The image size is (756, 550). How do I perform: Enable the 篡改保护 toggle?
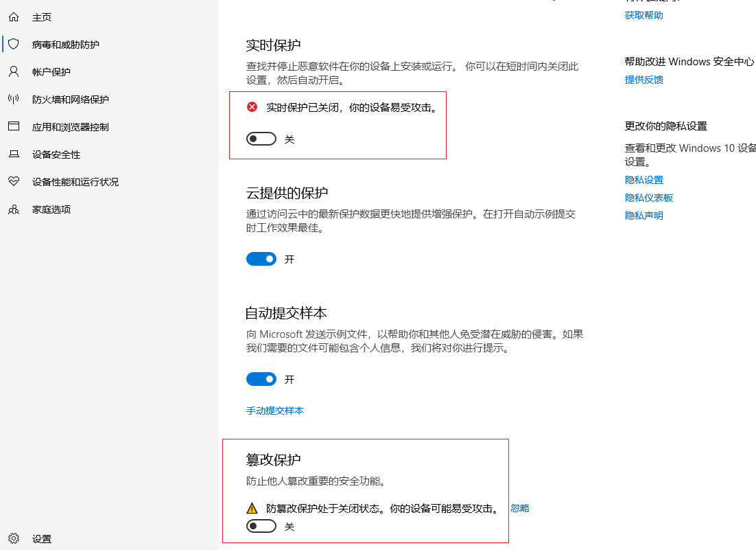click(261, 527)
